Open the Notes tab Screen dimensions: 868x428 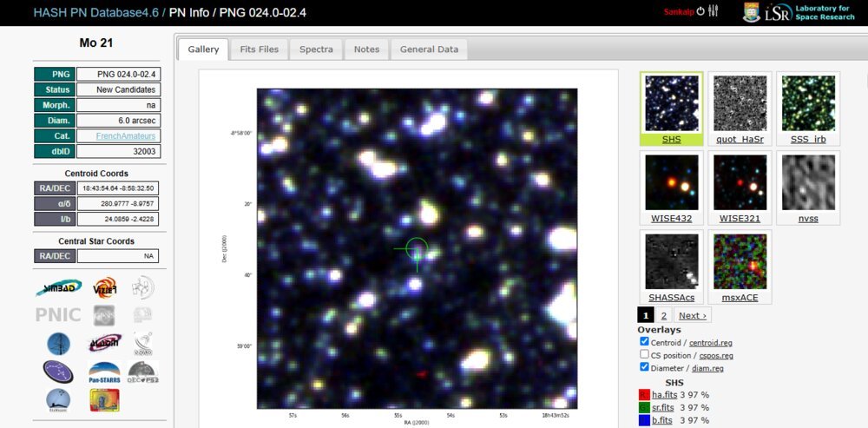point(366,49)
